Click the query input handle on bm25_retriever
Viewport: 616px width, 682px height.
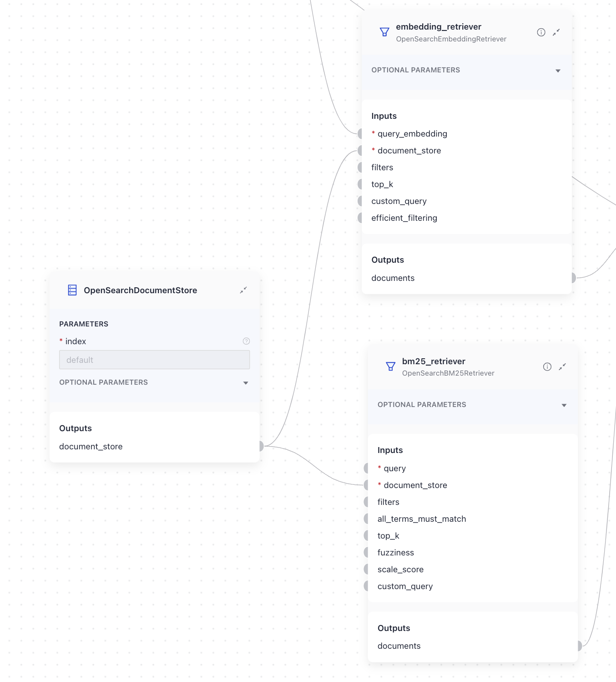367,468
